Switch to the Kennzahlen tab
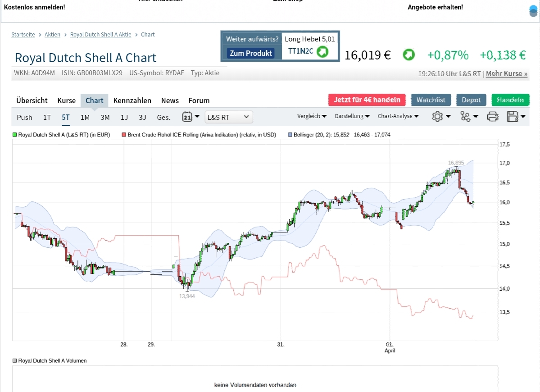540x392 pixels. (132, 100)
